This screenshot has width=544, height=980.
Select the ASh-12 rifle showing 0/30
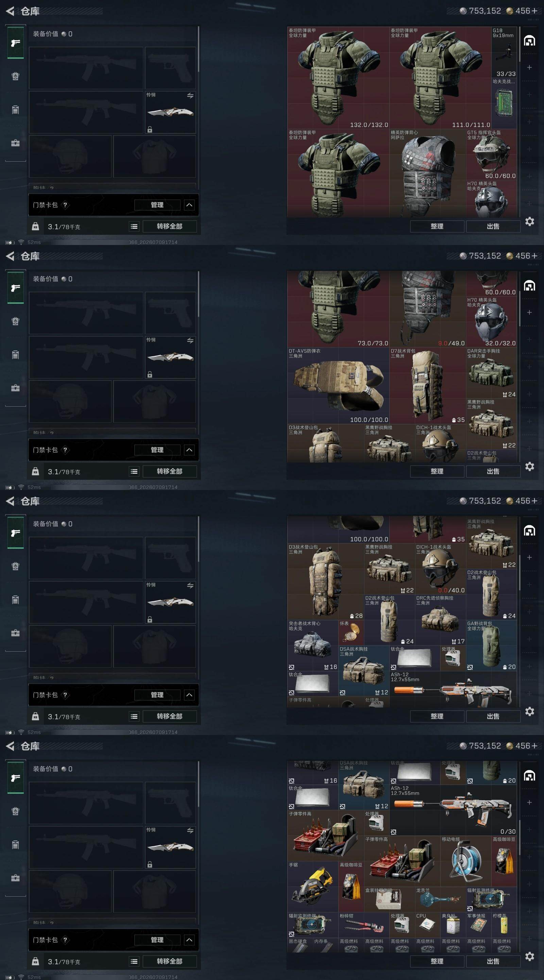click(453, 810)
